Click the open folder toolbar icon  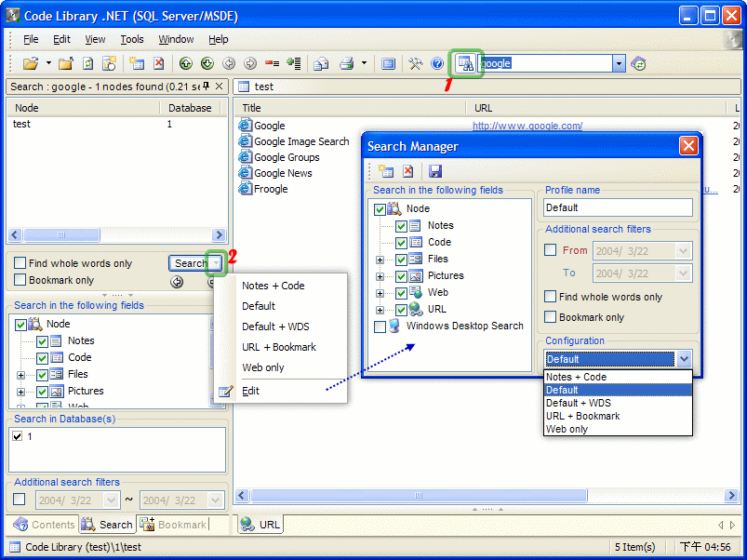[x=31, y=63]
